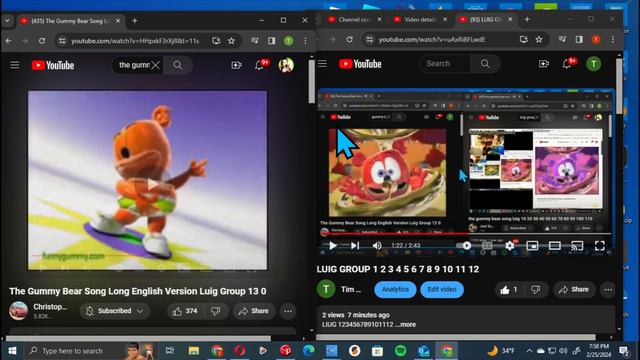This screenshot has width=640, height=360.
Task: Dislike the Gummy Bear Song video
Action: click(x=216, y=311)
